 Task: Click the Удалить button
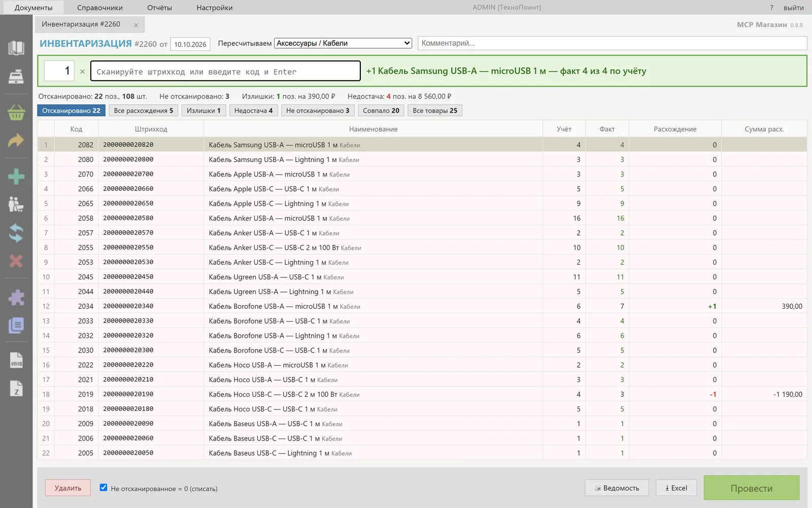tap(68, 488)
